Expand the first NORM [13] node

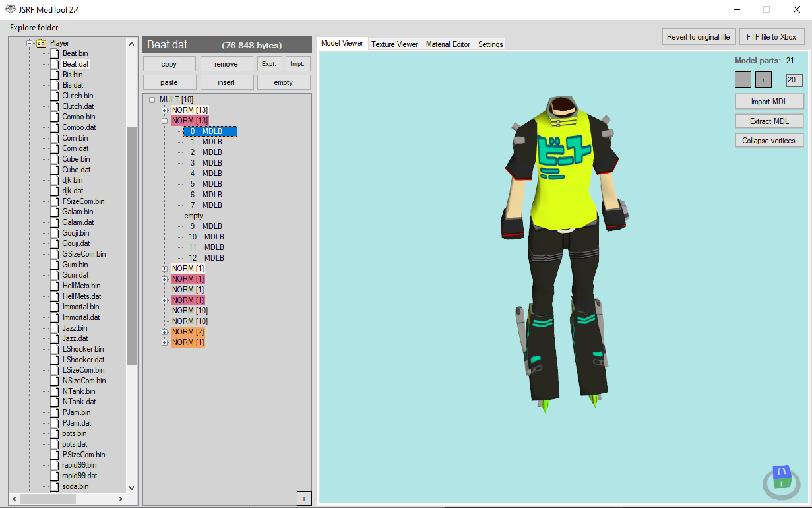(165, 110)
